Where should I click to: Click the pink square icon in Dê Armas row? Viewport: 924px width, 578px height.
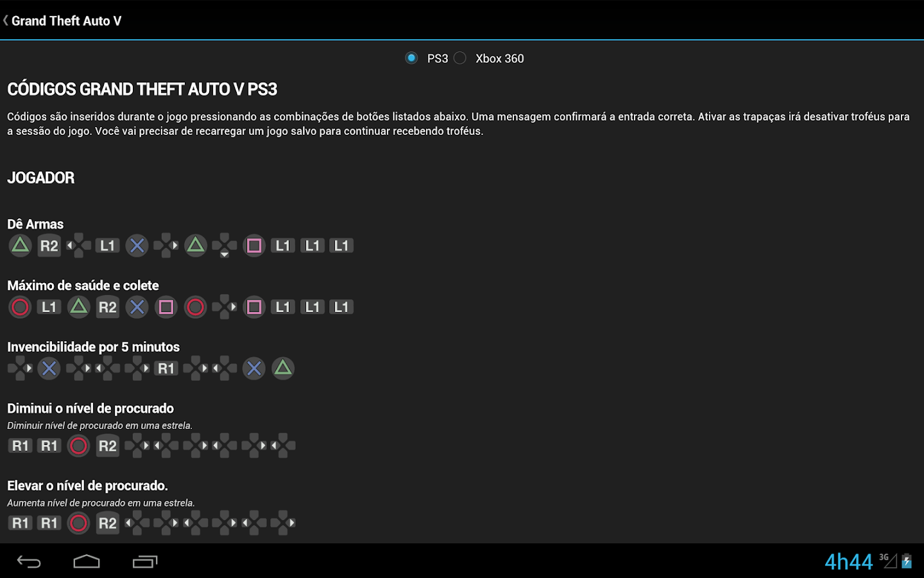click(254, 246)
